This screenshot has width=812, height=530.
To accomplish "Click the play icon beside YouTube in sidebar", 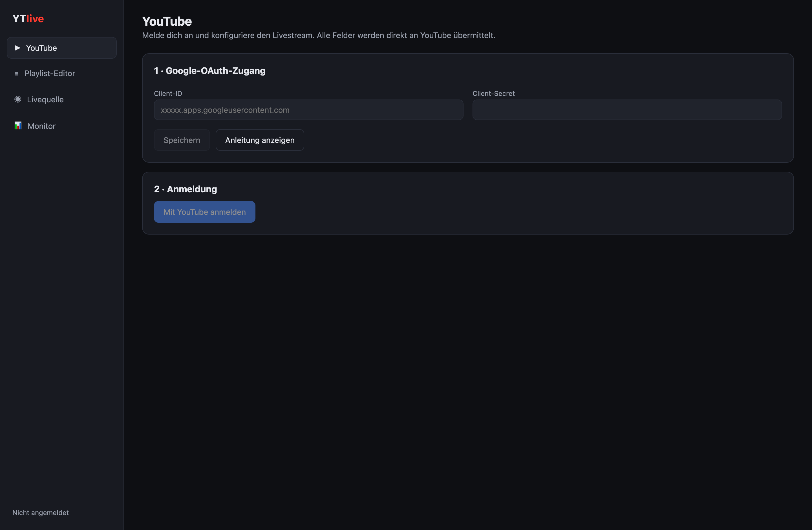I will click(17, 48).
